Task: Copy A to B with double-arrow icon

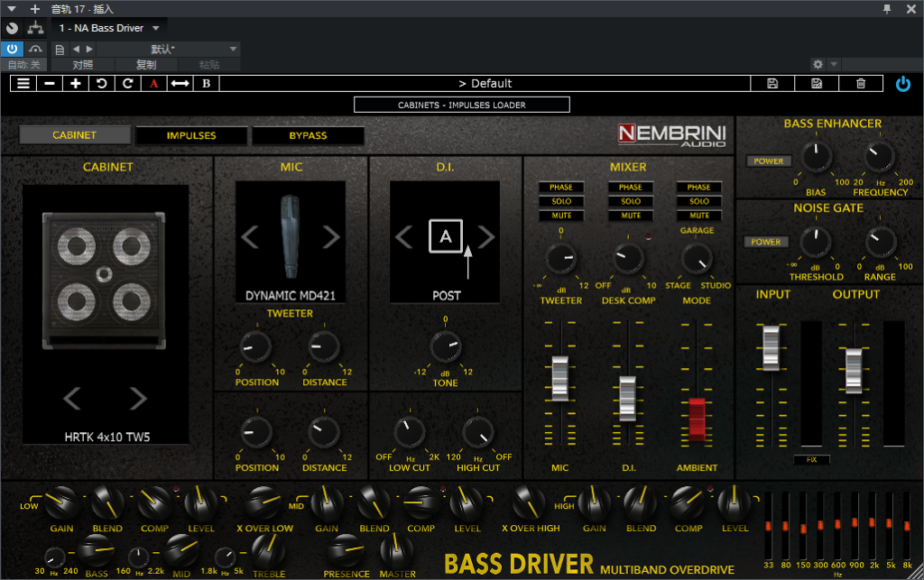Action: 180,84
